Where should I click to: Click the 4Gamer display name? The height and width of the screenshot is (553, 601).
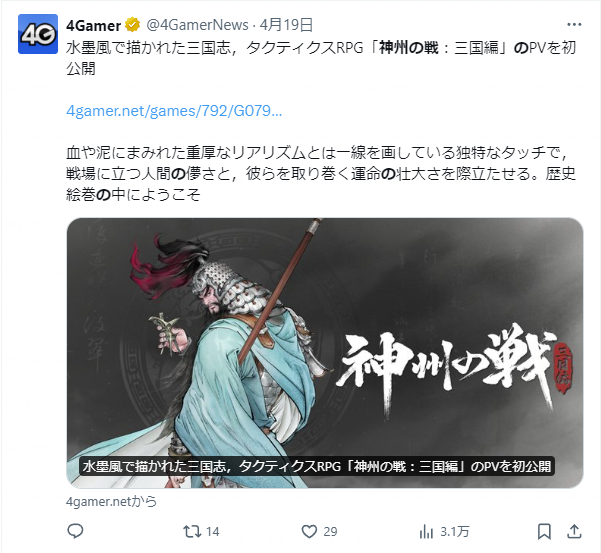(94, 26)
